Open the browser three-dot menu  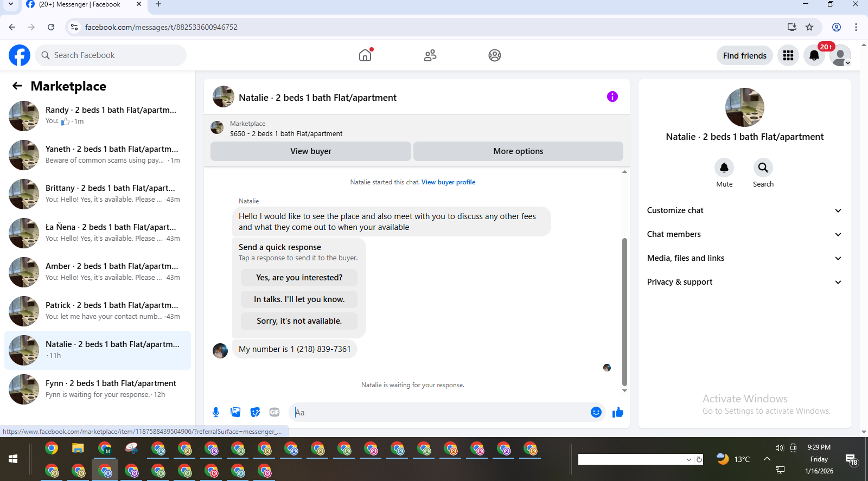856,27
